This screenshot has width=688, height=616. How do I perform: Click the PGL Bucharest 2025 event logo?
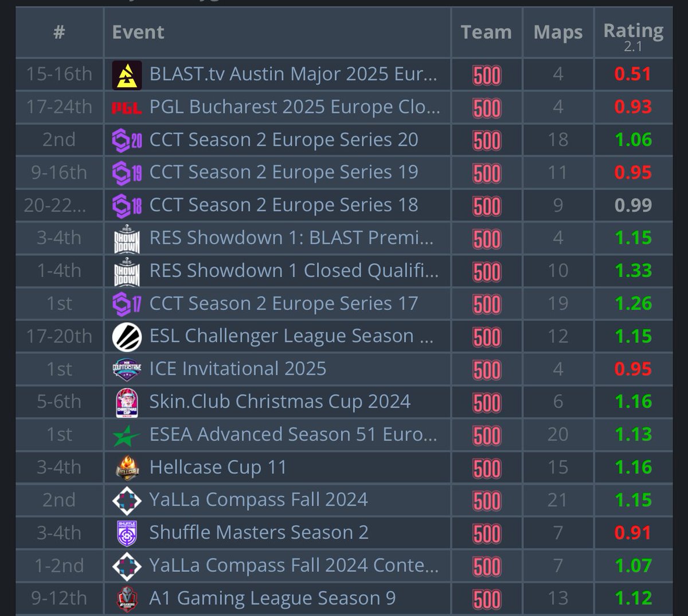[x=127, y=107]
